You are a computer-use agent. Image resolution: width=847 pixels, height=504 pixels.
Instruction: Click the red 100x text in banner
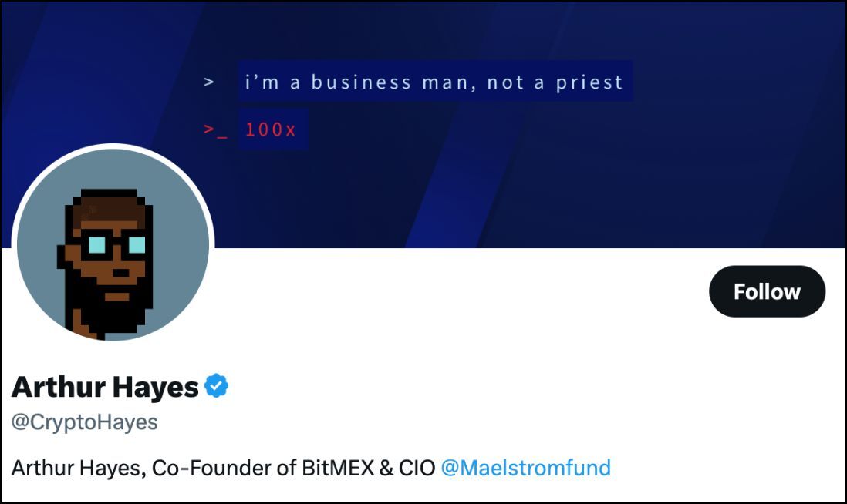pyautogui.click(x=271, y=129)
